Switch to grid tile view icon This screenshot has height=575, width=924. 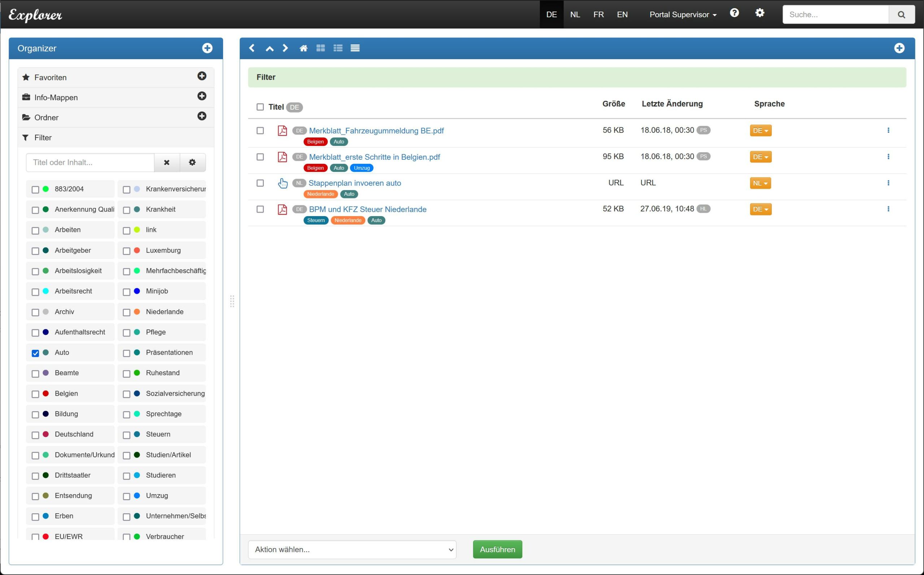click(x=320, y=48)
